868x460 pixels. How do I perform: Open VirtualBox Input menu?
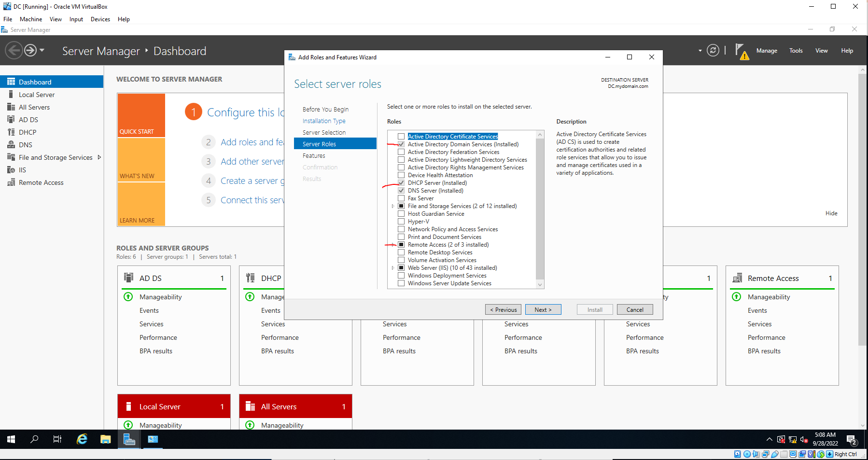click(76, 19)
